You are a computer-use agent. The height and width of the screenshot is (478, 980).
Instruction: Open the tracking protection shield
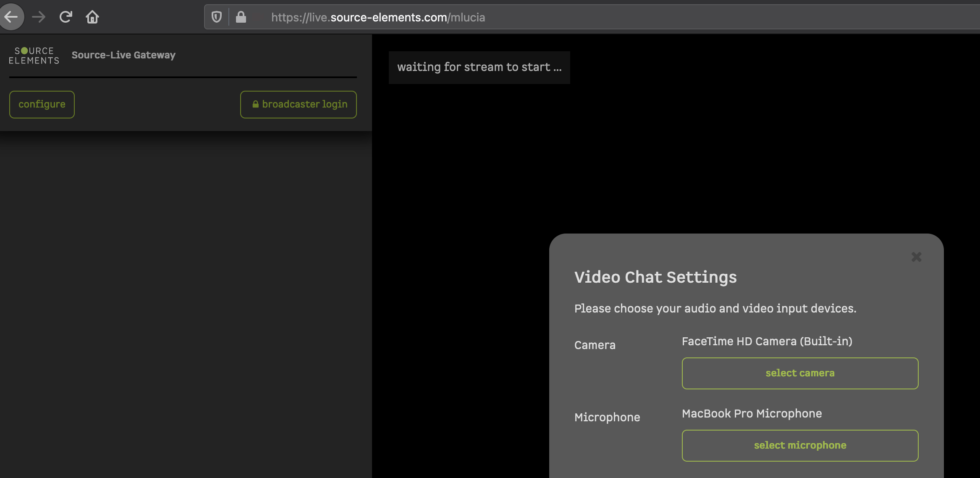pyautogui.click(x=217, y=17)
